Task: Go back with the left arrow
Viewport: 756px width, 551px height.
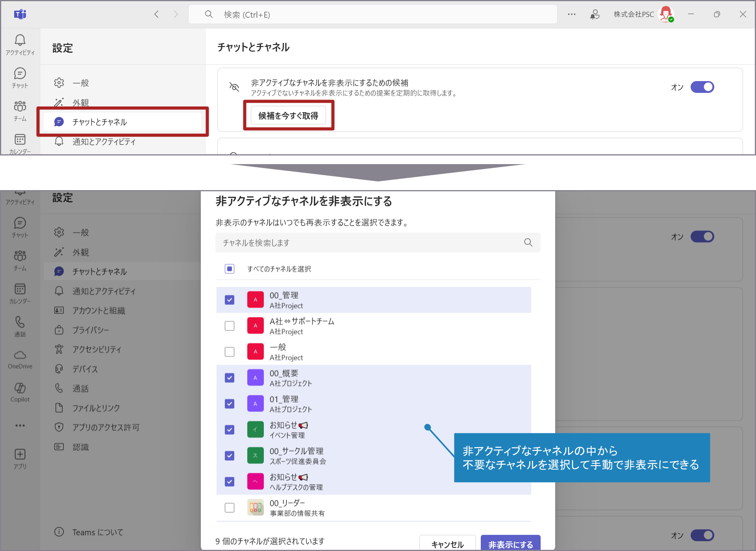Action: [x=156, y=15]
